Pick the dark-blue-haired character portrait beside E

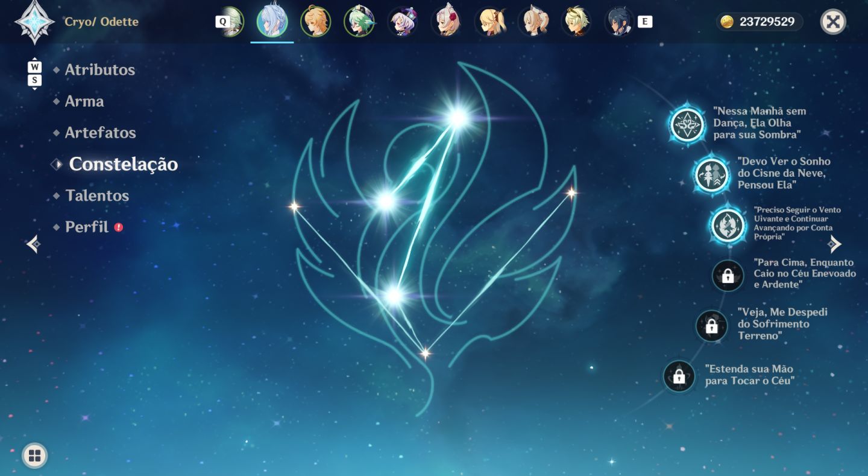click(620, 22)
